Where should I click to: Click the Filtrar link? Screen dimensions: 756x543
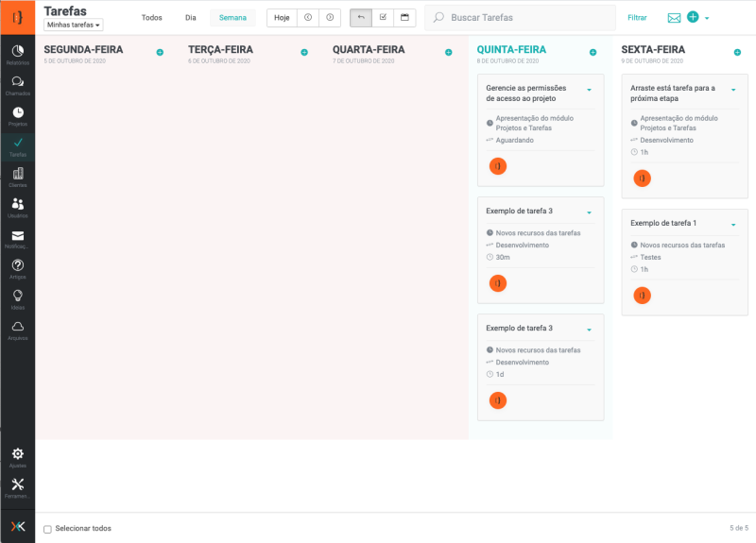(637, 18)
